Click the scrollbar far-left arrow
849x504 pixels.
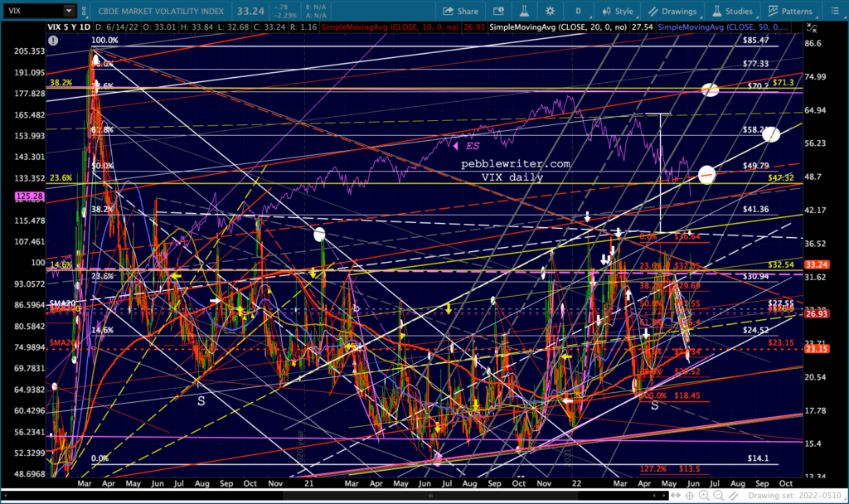click(x=6, y=496)
